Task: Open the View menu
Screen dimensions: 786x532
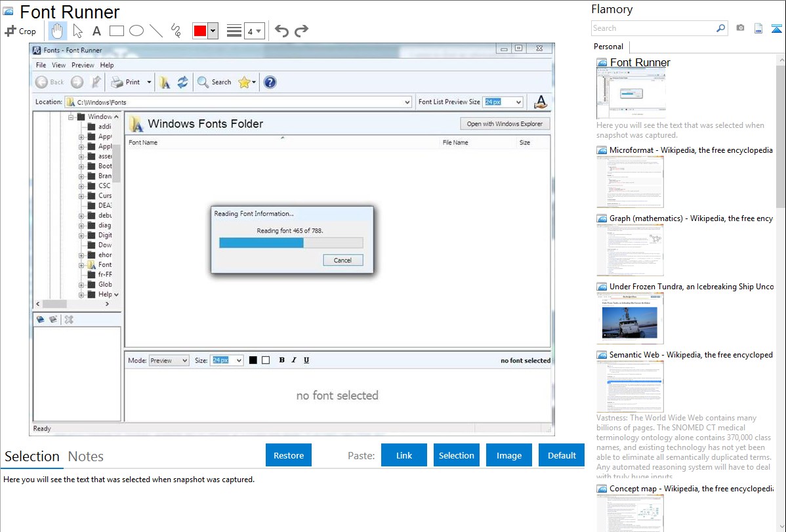Action: click(58, 65)
